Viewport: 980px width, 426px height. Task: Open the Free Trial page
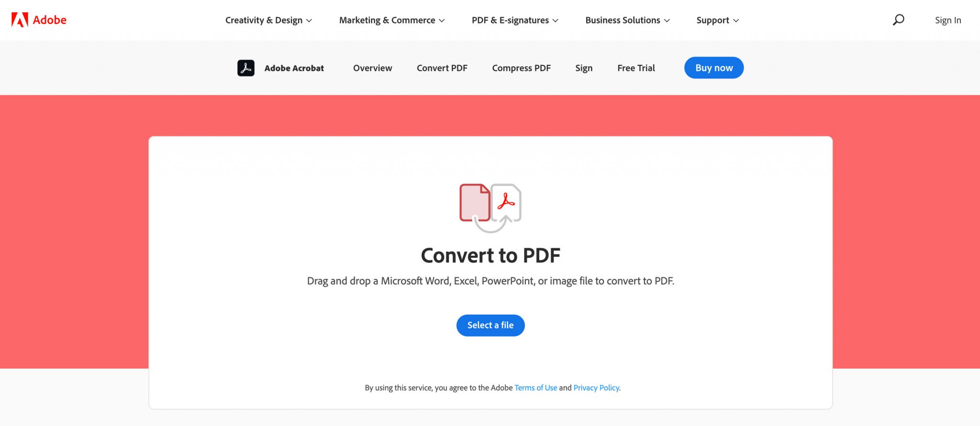tap(636, 68)
